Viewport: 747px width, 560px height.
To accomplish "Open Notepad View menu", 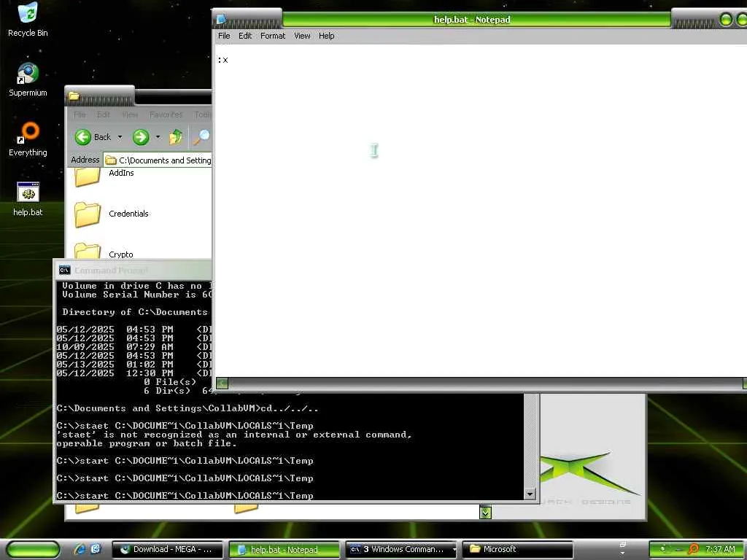I will coord(302,36).
